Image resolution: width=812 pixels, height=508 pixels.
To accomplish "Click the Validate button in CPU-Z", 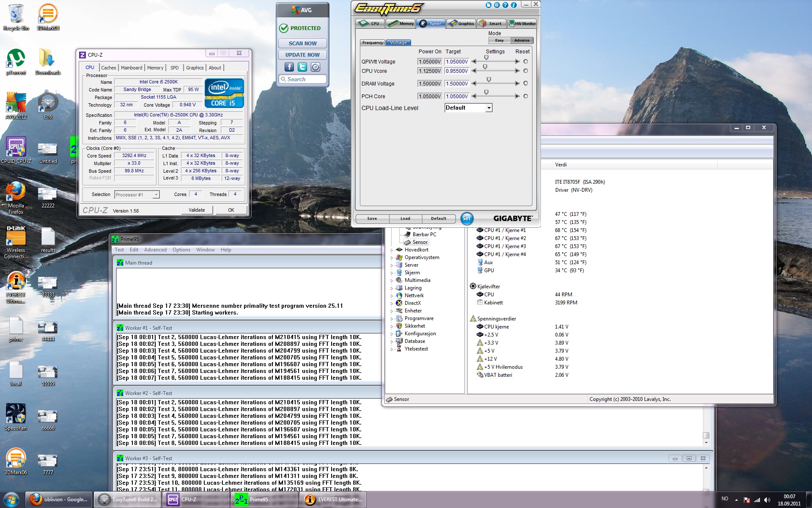I will tap(197, 210).
